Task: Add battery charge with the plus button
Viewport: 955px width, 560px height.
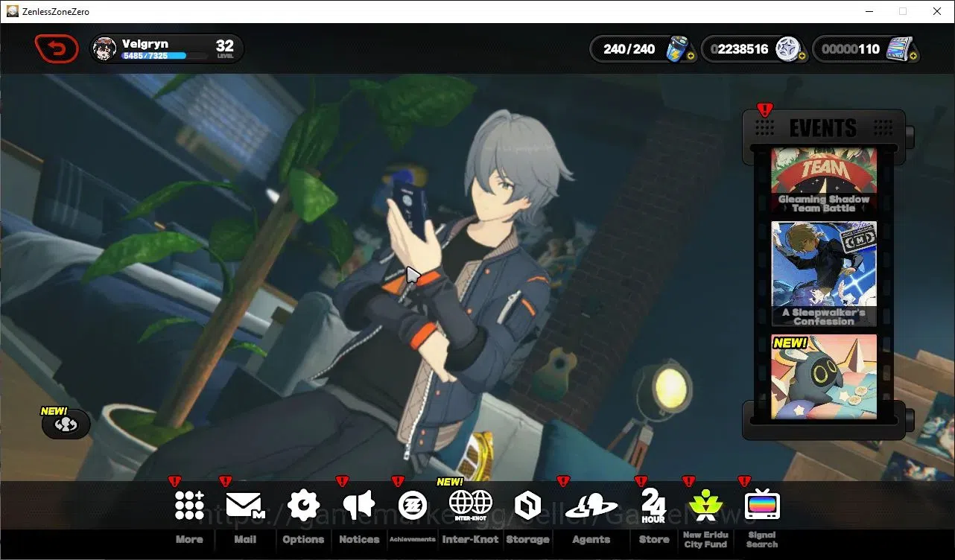Action: coord(691,56)
